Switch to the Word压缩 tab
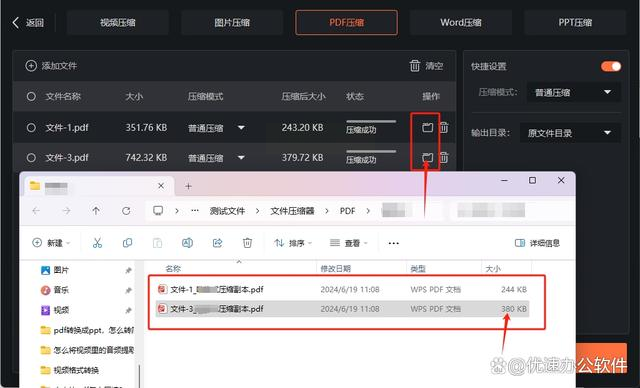Screen dimensions: 640x388 tap(460, 22)
